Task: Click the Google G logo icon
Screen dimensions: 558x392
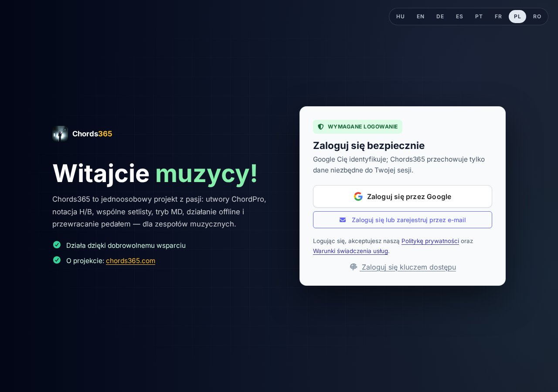Action: coord(358,196)
